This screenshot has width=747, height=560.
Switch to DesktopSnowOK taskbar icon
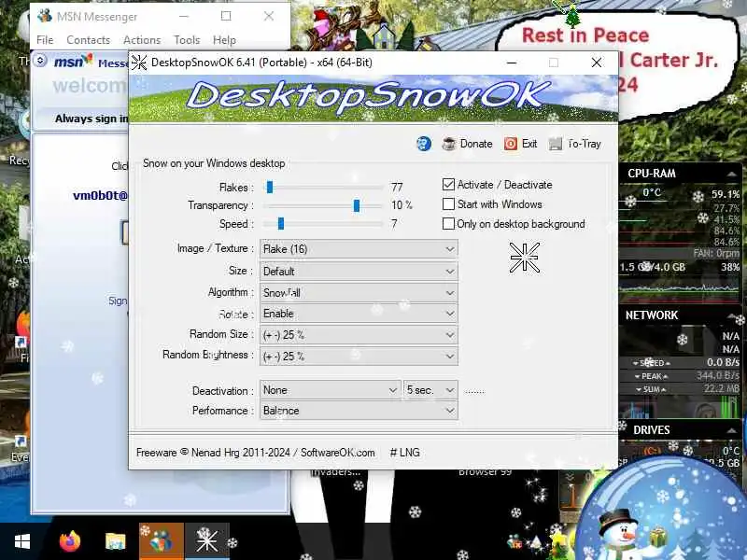[x=206, y=541]
